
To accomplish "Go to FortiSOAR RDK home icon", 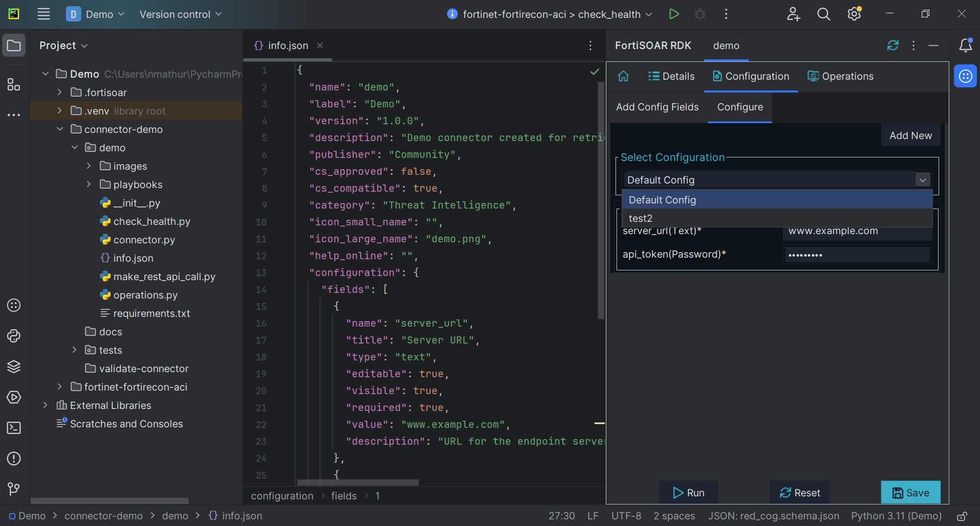I will 623,76.
